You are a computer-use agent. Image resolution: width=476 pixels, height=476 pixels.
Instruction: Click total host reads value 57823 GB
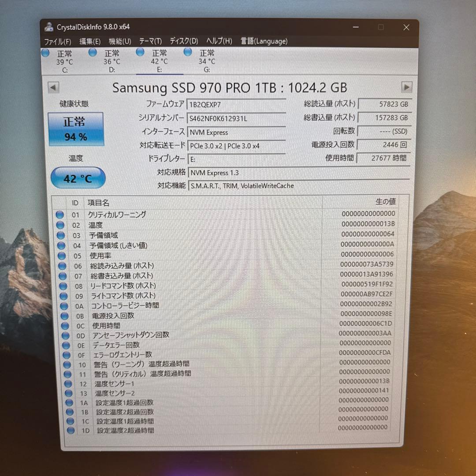click(x=385, y=104)
